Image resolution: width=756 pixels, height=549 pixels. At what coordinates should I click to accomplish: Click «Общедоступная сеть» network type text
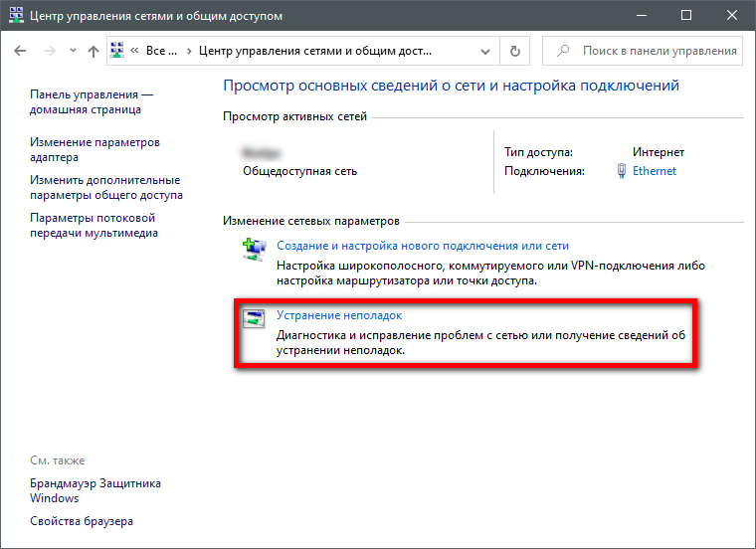(299, 171)
